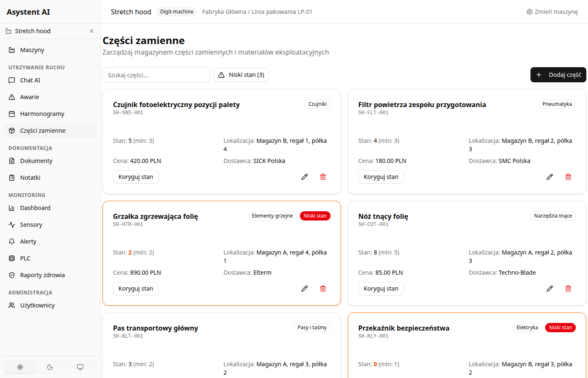
Task: Click pencil icon on Grzałka zgrzewająca folię card
Action: (x=304, y=289)
